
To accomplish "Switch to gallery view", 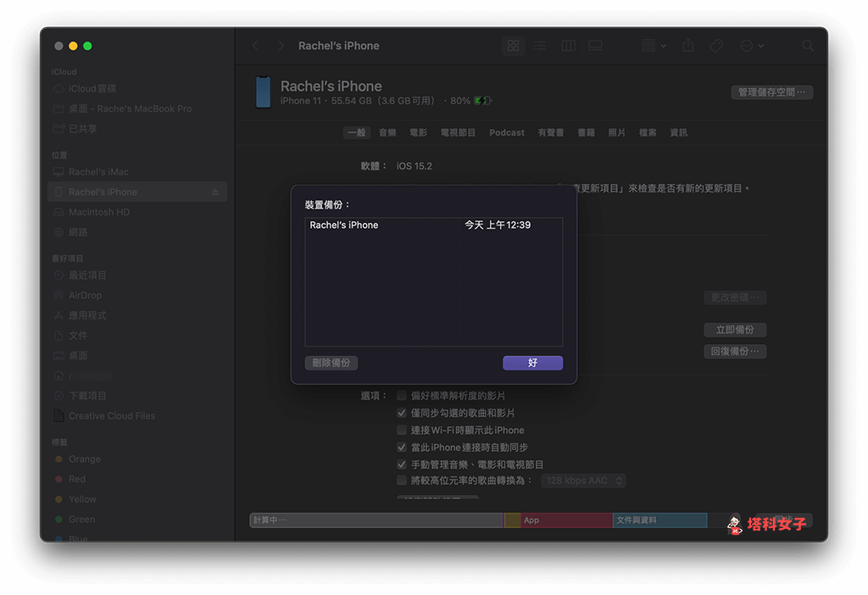I will click(x=596, y=46).
